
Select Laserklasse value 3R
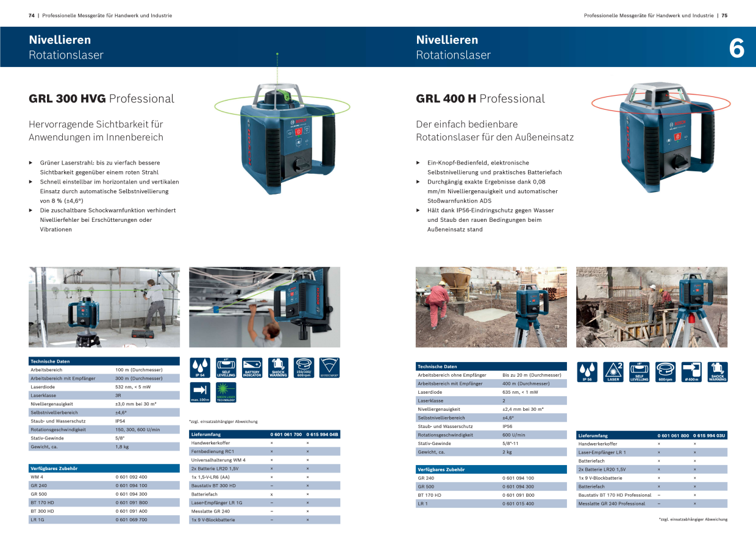(x=118, y=396)
